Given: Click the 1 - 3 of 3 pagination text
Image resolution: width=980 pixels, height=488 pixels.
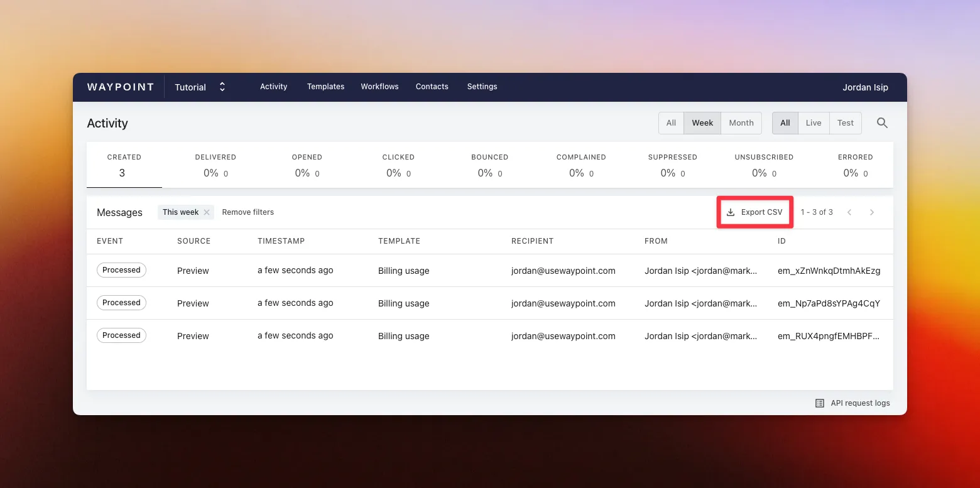Looking at the screenshot, I should tap(817, 212).
